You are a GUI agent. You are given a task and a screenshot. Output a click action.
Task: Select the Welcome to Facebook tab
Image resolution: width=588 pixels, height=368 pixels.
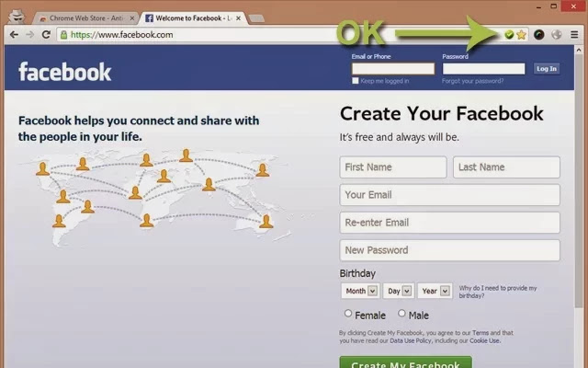click(192, 18)
